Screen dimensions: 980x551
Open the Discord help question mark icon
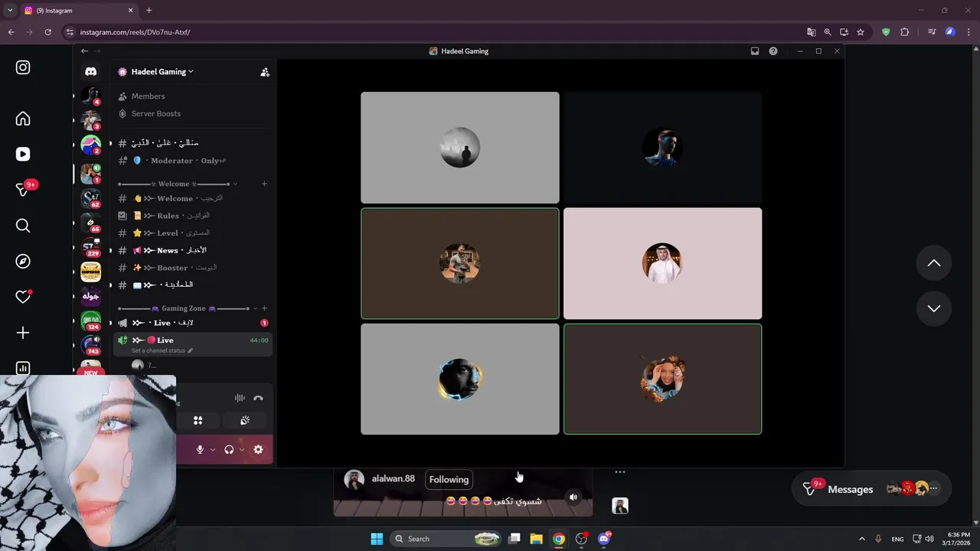(773, 51)
